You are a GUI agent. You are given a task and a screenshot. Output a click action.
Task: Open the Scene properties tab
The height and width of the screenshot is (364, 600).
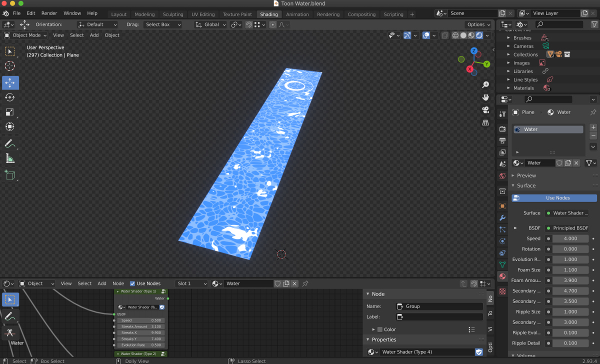pyautogui.click(x=502, y=164)
